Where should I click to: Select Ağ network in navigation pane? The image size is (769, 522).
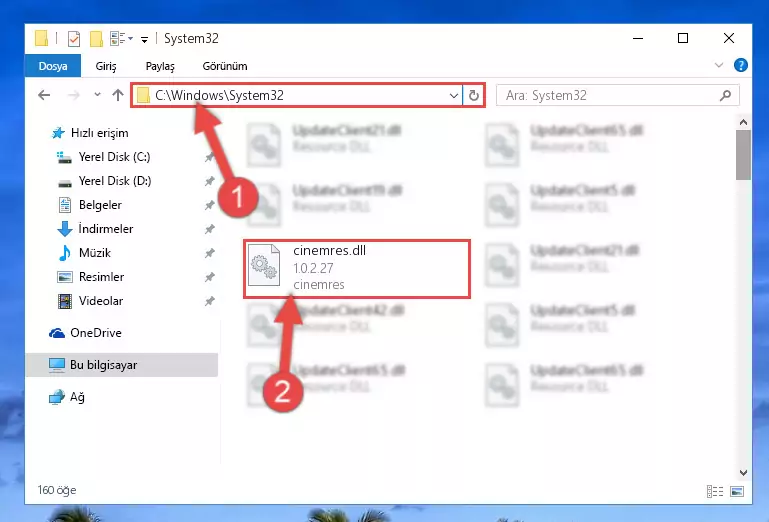(77, 397)
